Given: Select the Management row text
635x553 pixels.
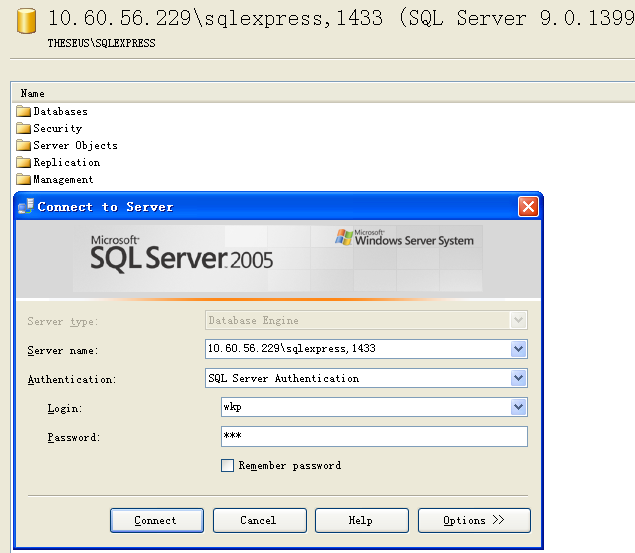Looking at the screenshot, I should (x=63, y=179).
